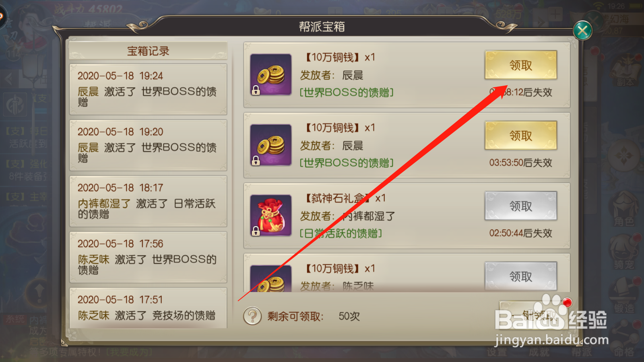Select the 19:20 辰晨 record entry
This screenshot has width=644, height=362.
[x=148, y=145]
